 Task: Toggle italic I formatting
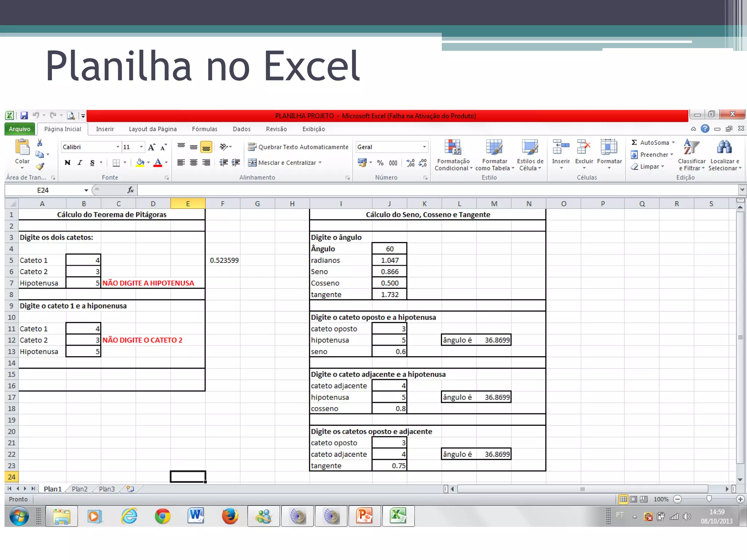pos(80,163)
